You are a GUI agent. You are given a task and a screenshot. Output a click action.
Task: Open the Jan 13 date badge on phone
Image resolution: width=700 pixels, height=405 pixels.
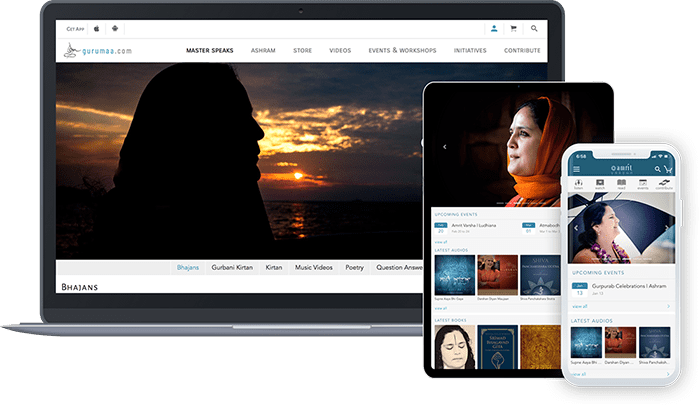[x=579, y=290]
